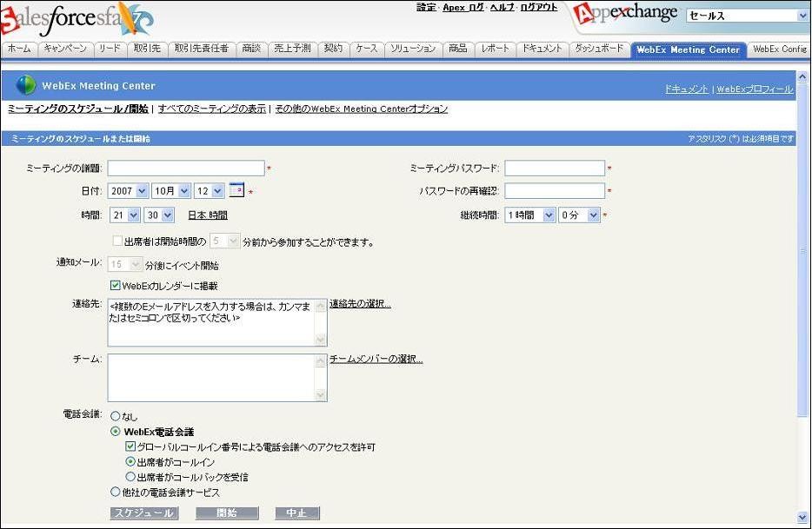812x529 pixels.
Task: Uncheck the WebExカレンダーに掲載 checkbox
Action: 115,285
